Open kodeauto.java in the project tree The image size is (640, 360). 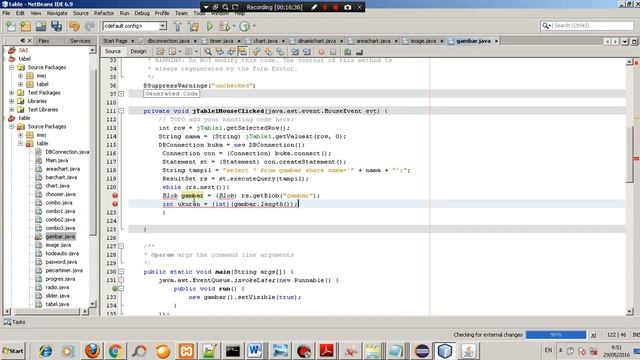[x=62, y=253]
